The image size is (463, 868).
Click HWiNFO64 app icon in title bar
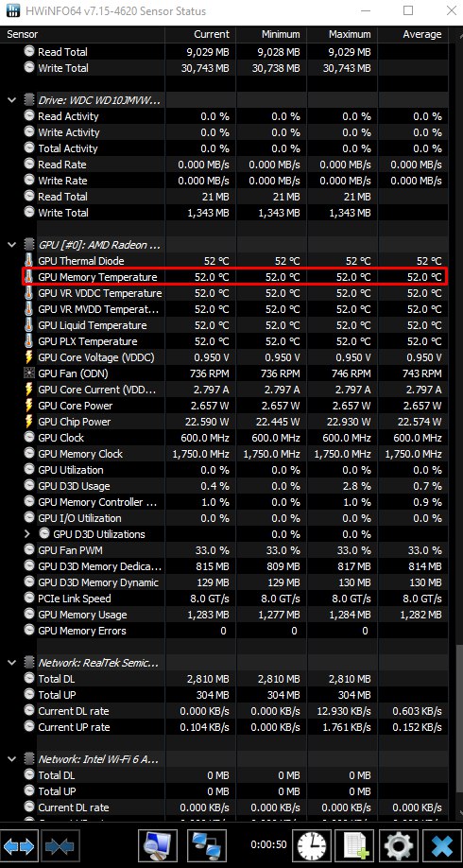click(12, 10)
